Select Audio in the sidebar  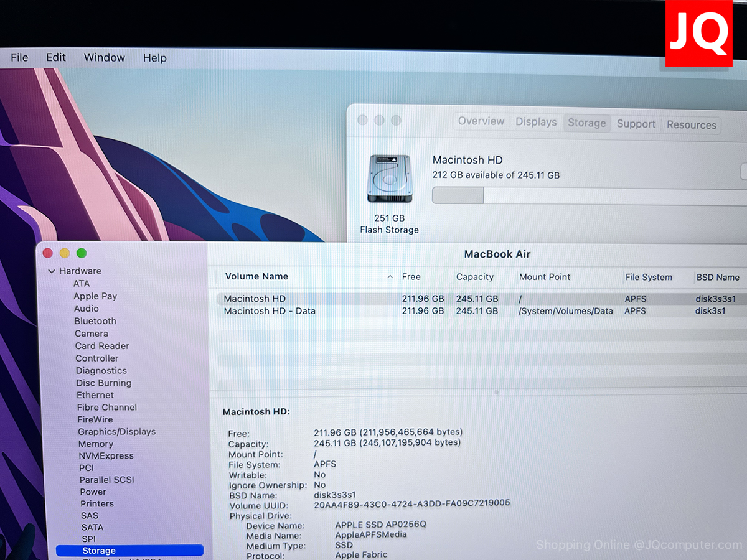coord(87,309)
